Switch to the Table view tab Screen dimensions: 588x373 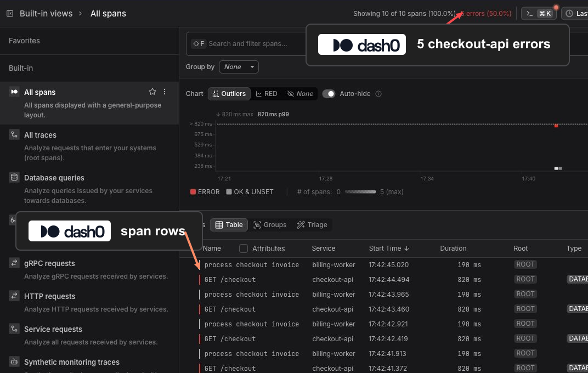click(229, 224)
